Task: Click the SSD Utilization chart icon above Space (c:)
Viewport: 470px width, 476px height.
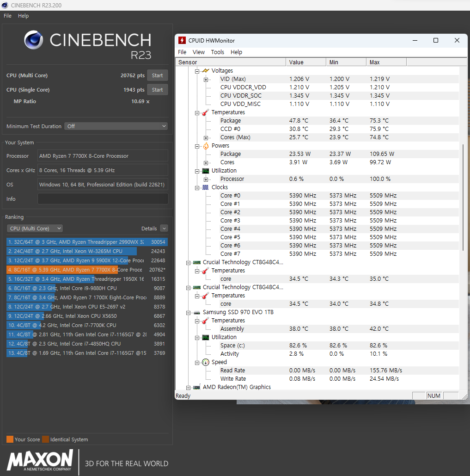Action: coord(206,338)
